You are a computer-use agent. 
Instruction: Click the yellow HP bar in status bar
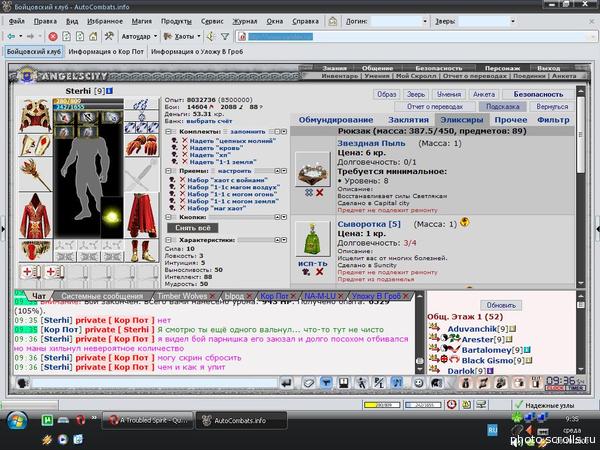(x=382, y=405)
